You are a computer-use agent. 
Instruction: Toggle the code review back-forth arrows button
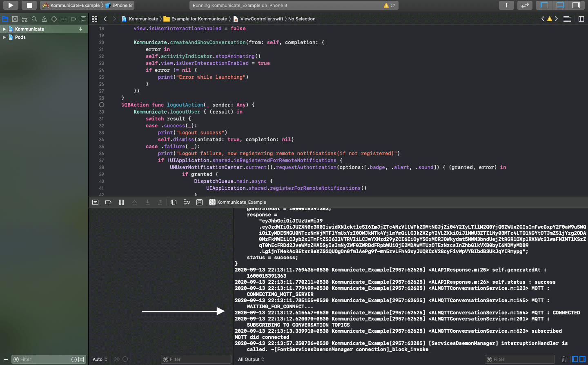pyautogui.click(x=525, y=5)
